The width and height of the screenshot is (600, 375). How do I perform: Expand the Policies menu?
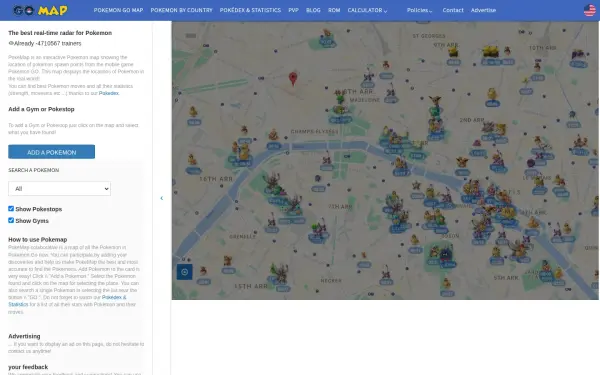(x=419, y=10)
